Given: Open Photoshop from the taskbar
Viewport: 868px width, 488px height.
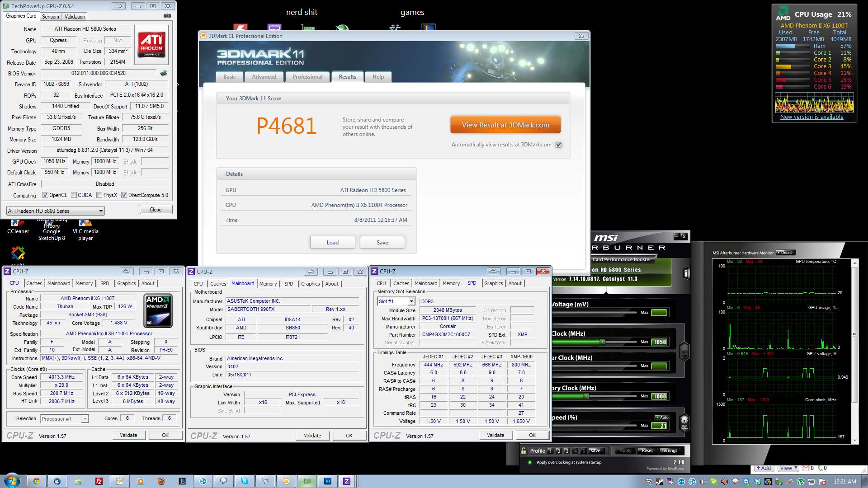Looking at the screenshot, I should pos(328,481).
